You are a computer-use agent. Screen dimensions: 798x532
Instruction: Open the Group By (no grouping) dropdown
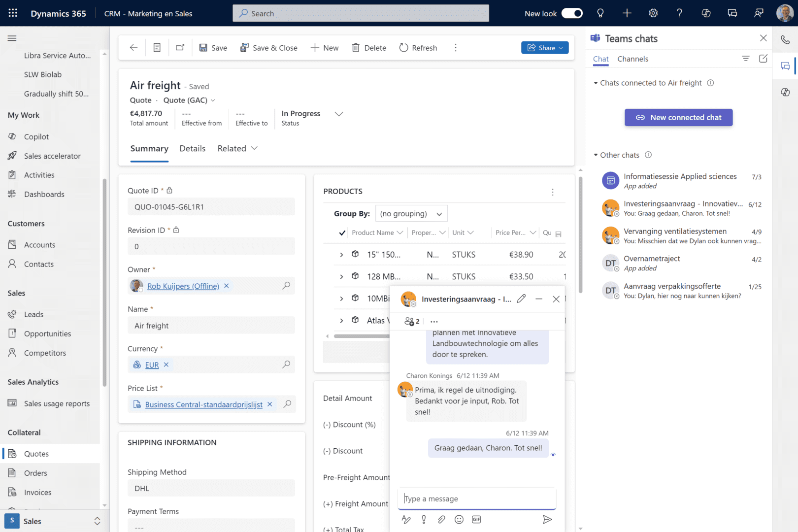pos(411,214)
